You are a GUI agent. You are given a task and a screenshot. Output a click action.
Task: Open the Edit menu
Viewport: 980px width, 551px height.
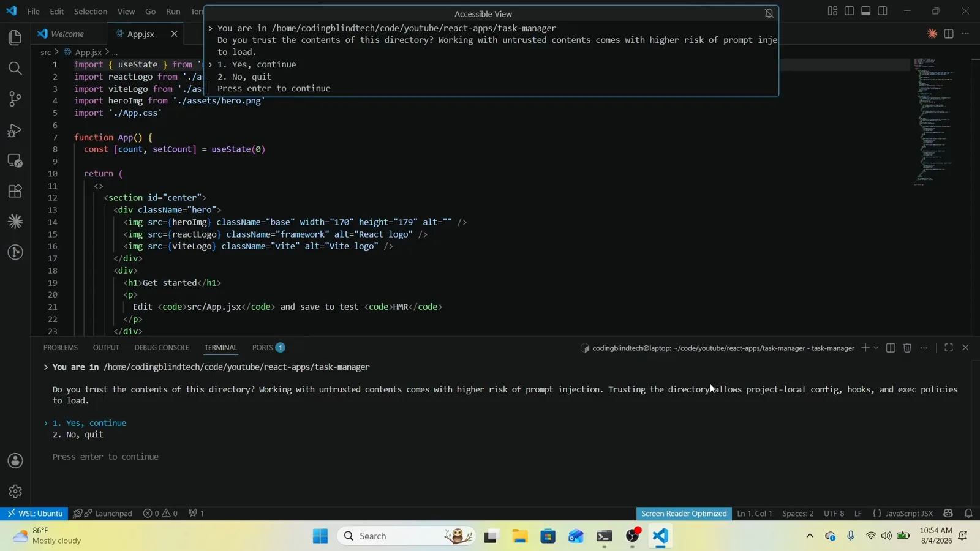pyautogui.click(x=57, y=11)
